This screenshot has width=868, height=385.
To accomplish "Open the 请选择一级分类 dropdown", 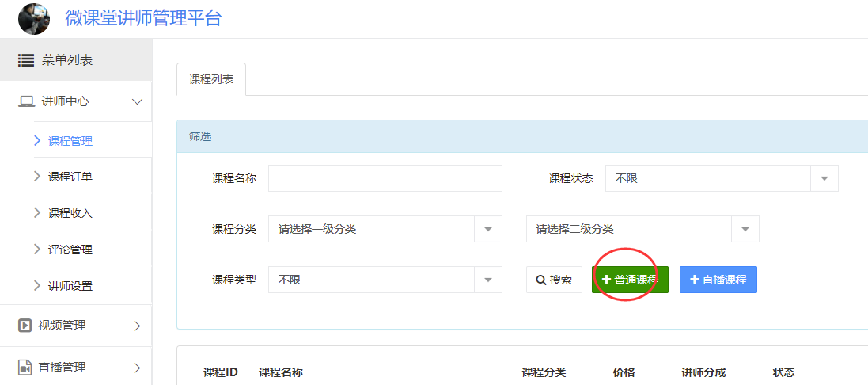I will [x=385, y=229].
